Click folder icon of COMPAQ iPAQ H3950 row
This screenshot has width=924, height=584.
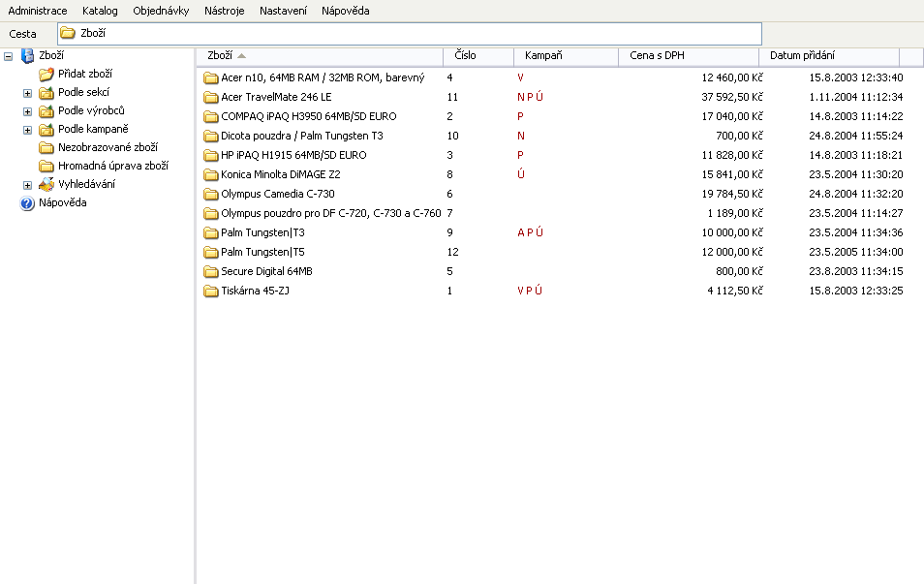click(210, 116)
